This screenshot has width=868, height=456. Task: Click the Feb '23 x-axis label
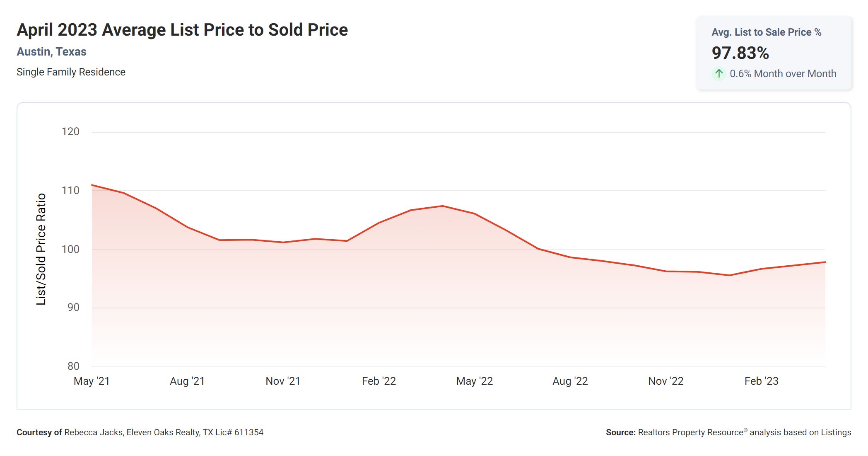tap(761, 381)
